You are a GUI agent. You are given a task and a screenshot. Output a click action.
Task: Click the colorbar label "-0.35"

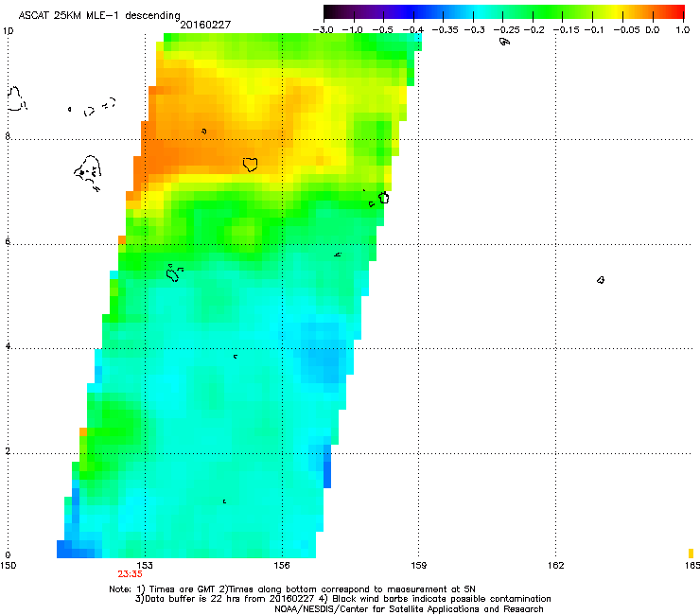pyautogui.click(x=445, y=30)
